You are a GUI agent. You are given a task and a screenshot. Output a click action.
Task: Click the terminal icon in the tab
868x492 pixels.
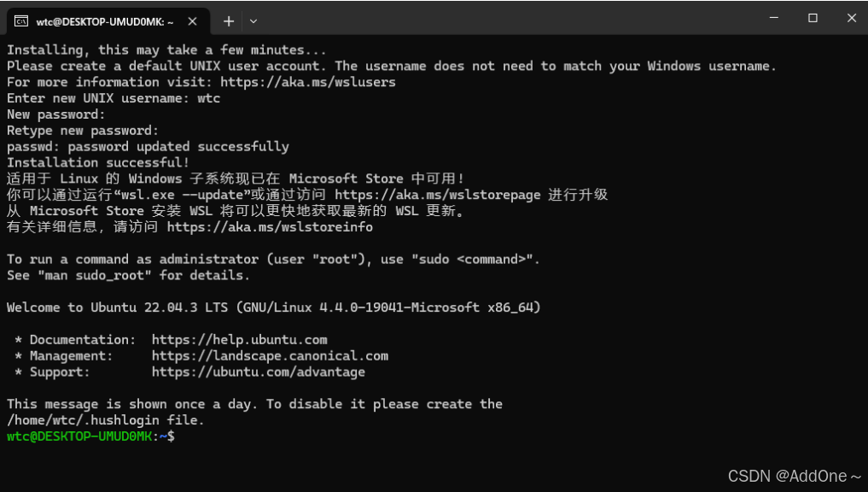click(x=21, y=21)
